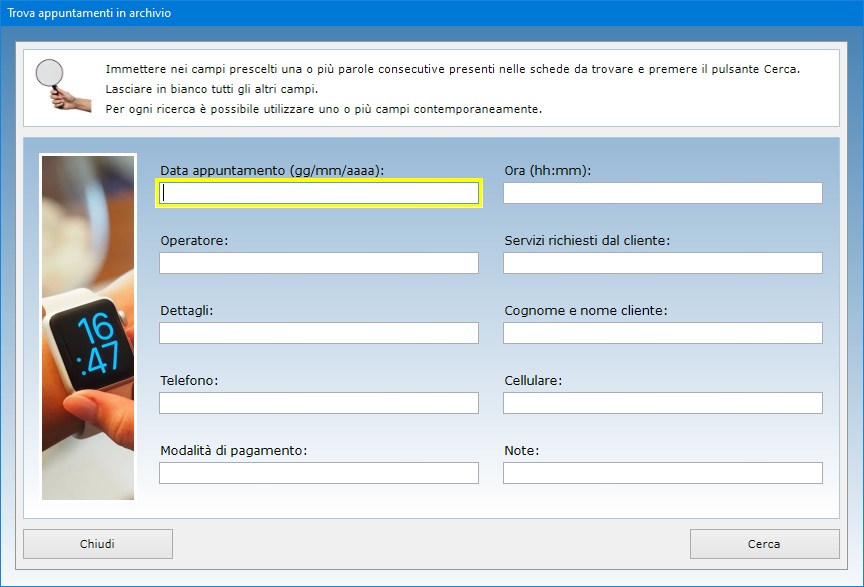The height and width of the screenshot is (587, 864).
Task: Click the 'Operatore:' label text
Action: (194, 241)
